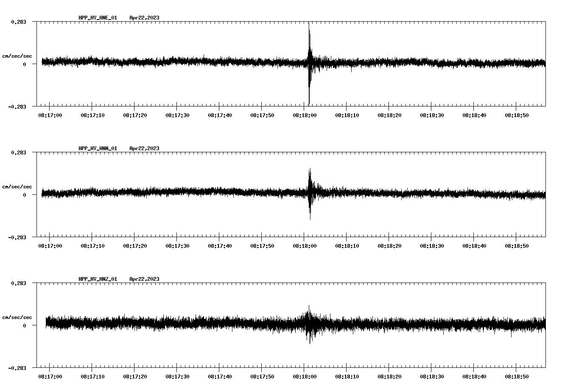576x392 pixels.
Task: Select the 08:18:20 tick on the middle axis
Action: pos(389,245)
